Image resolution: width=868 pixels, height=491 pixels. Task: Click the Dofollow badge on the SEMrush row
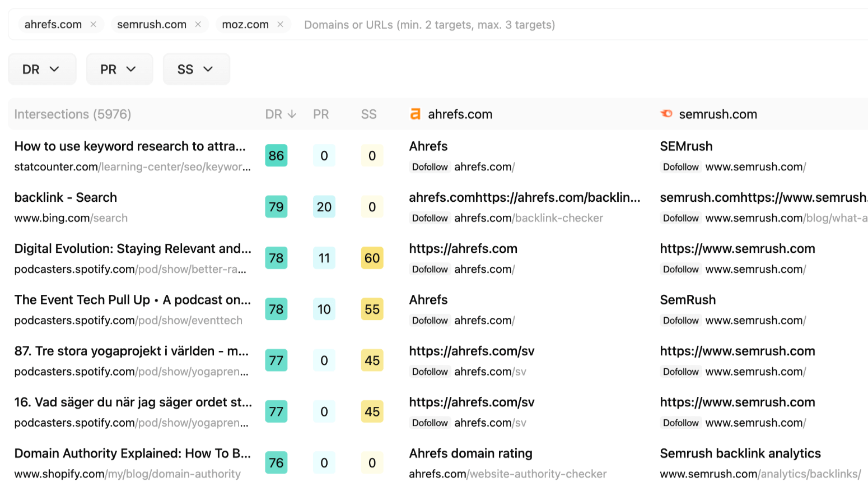(680, 166)
